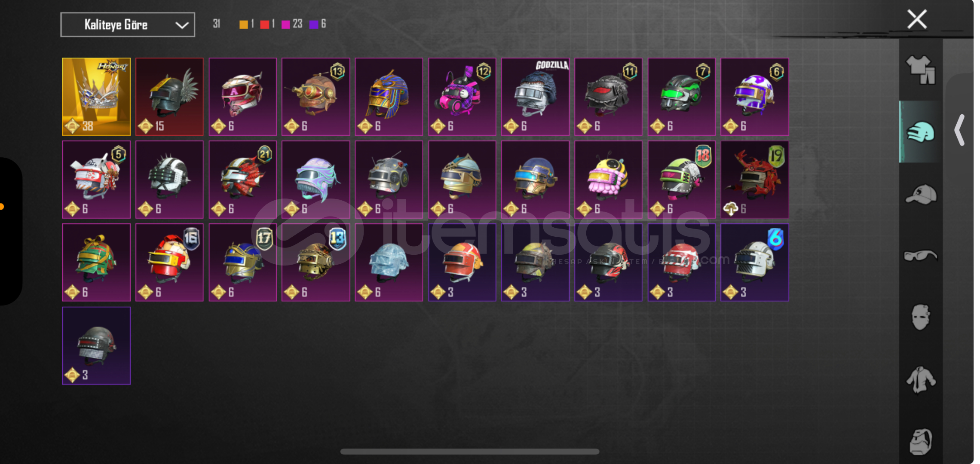Image resolution: width=980 pixels, height=464 pixels.
Task: Choose the Godzilla helmet skin
Action: click(535, 97)
